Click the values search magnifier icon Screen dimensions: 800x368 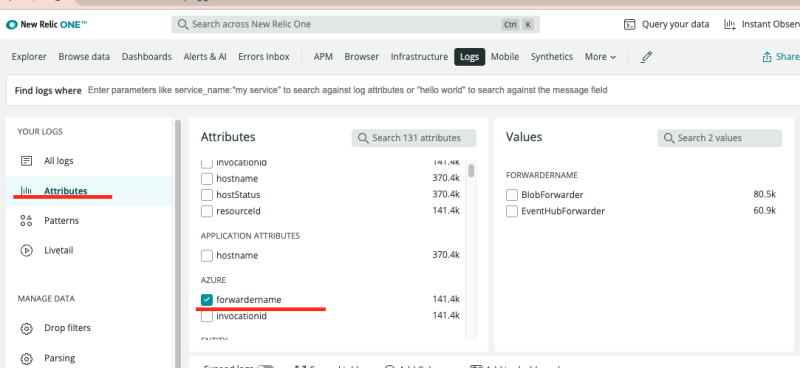pyautogui.click(x=668, y=138)
